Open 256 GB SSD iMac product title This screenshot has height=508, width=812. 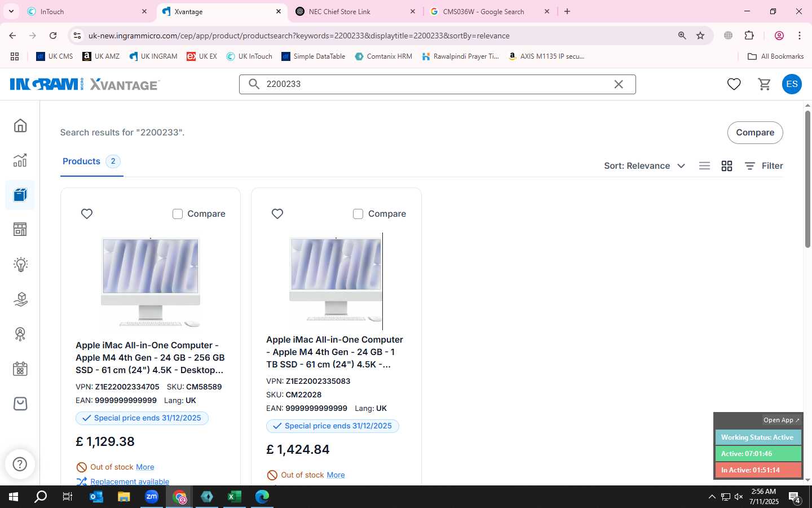coord(150,358)
